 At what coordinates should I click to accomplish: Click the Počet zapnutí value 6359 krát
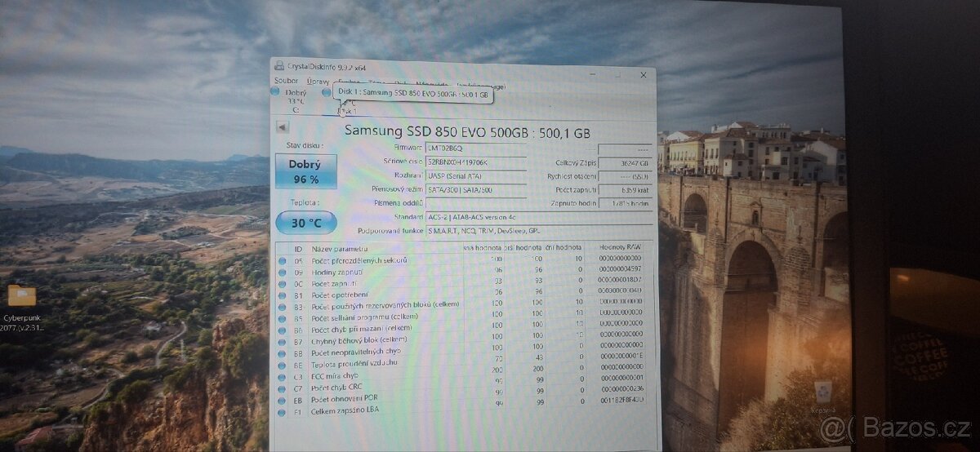coord(626,190)
